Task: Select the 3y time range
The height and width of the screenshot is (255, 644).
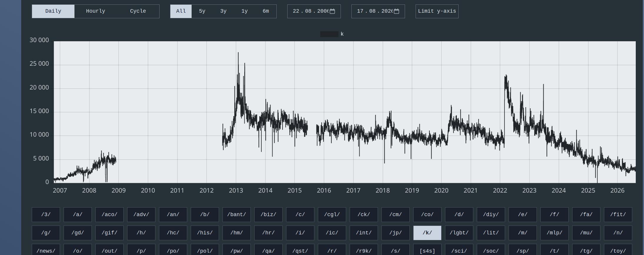Action: (223, 11)
